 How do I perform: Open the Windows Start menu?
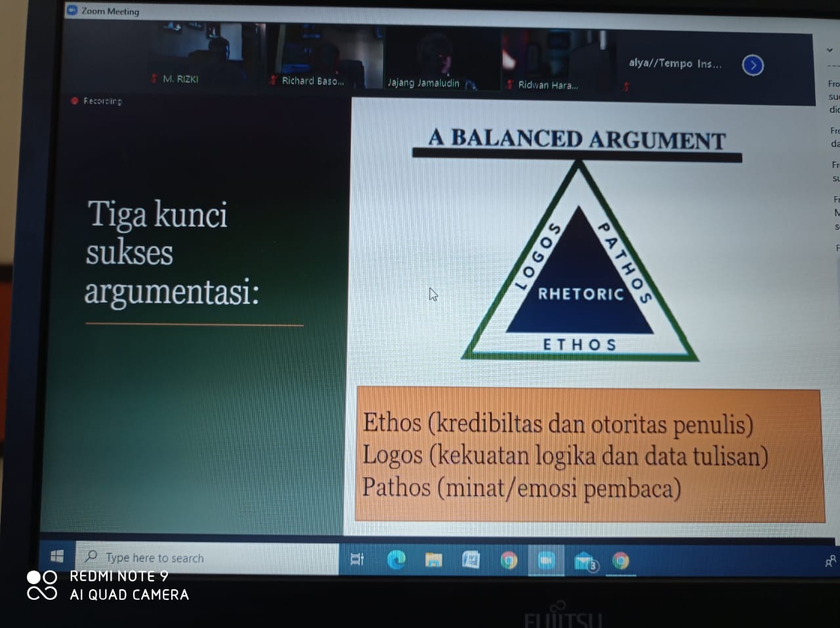57,556
